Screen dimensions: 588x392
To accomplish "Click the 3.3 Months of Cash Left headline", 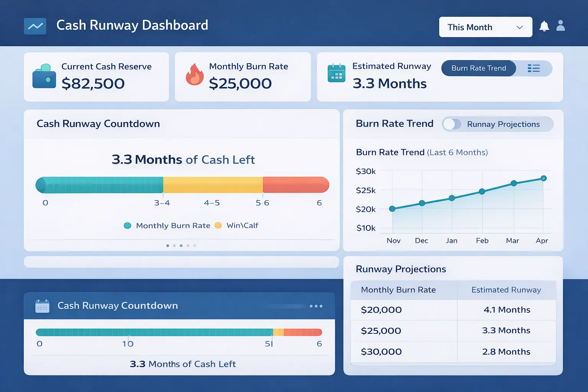I will (183, 160).
